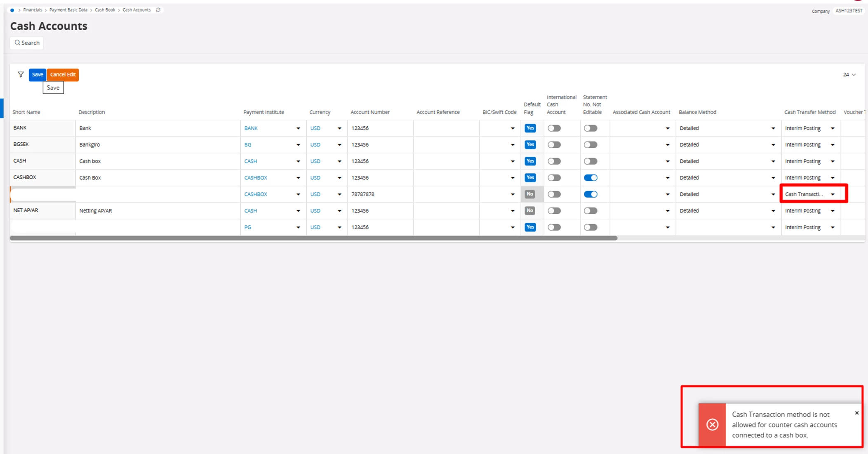
Task: Toggle International Cash Account for BANK row
Action: 554,128
